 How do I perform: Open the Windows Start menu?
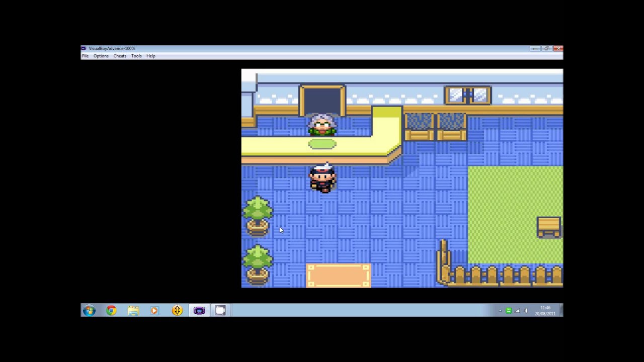point(89,311)
